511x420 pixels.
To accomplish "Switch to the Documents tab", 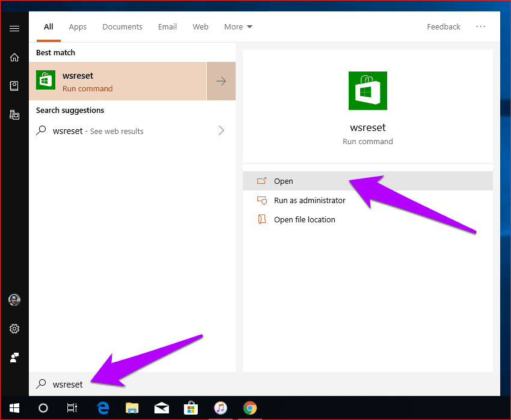I will [x=122, y=26].
